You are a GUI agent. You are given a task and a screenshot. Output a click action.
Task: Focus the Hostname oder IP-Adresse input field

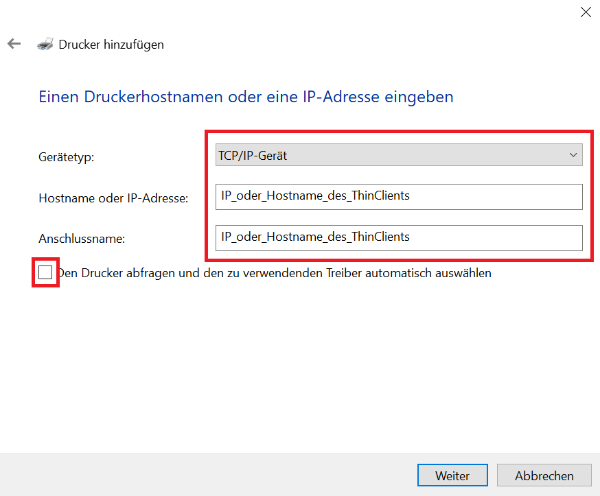[398, 196]
